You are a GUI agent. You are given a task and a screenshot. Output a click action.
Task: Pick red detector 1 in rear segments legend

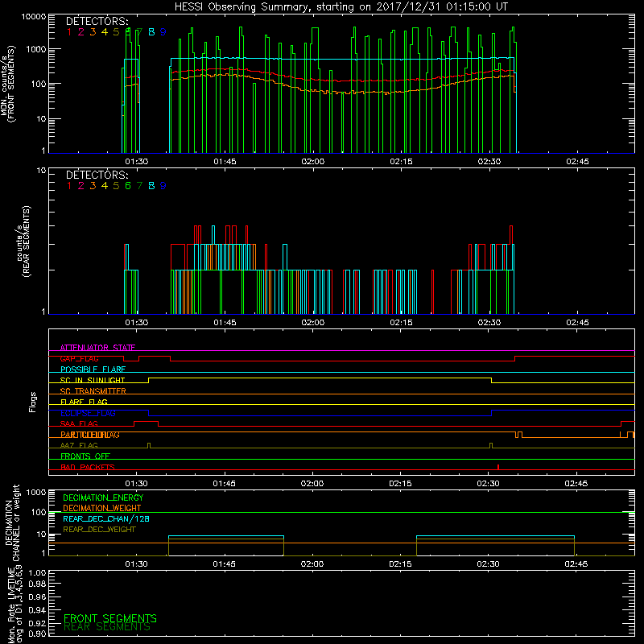pyautogui.click(x=69, y=186)
